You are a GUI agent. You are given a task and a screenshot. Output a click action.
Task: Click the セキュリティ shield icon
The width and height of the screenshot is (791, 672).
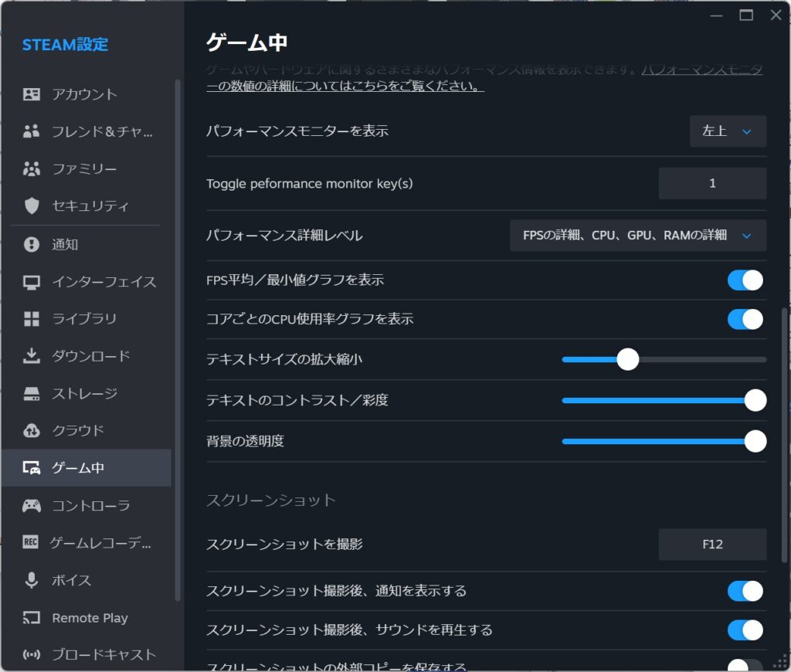pyautogui.click(x=31, y=205)
